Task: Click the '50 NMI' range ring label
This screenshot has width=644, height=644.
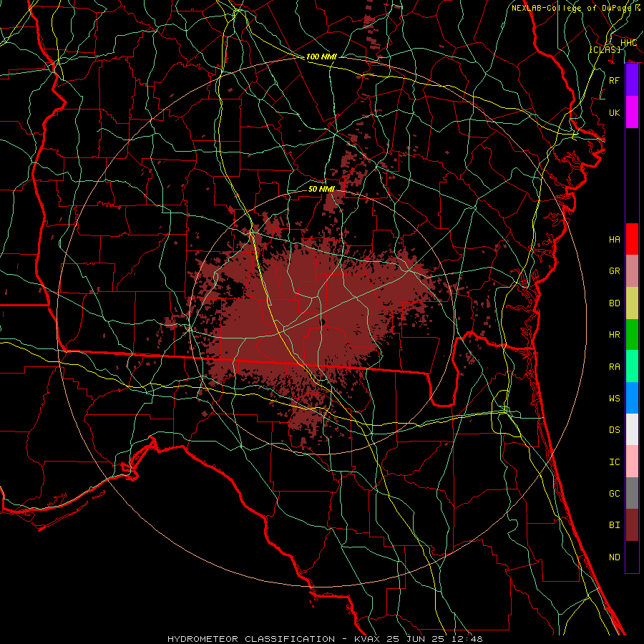Action: coord(321,189)
